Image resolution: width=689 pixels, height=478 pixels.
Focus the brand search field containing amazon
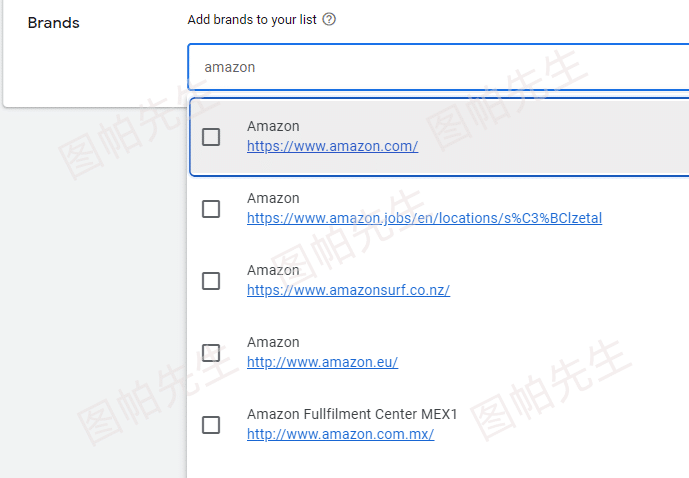pyautogui.click(x=439, y=67)
